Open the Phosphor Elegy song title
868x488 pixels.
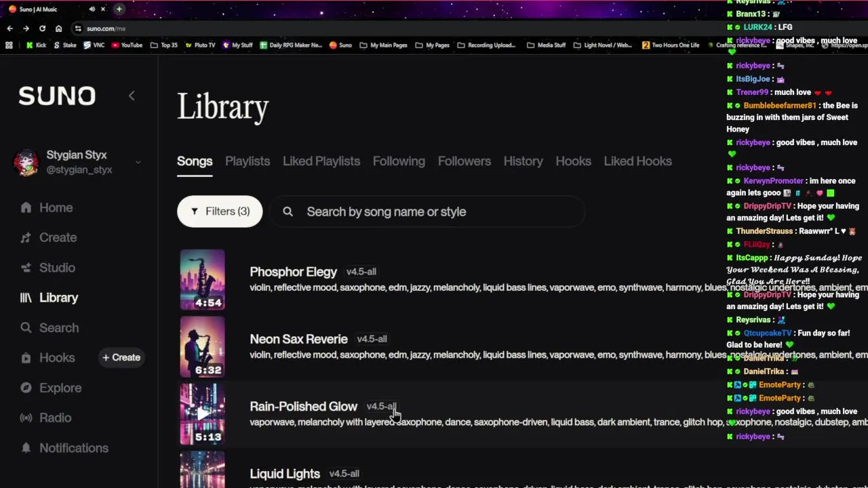click(x=293, y=272)
